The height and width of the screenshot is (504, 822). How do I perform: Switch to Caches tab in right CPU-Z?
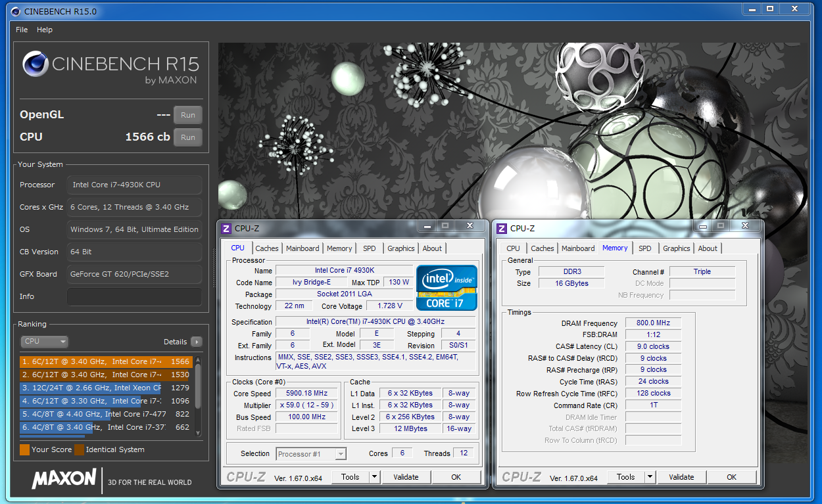(543, 248)
